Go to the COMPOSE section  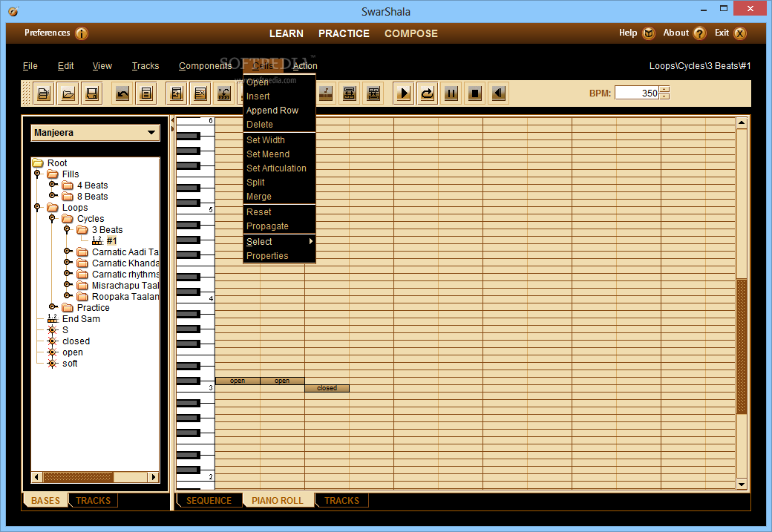[x=411, y=33]
